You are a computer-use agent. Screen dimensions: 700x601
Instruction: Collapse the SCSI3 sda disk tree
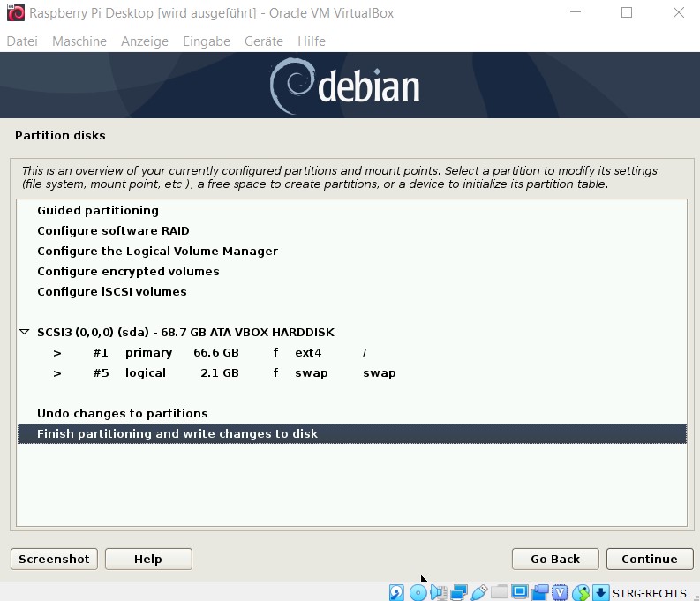coord(25,332)
